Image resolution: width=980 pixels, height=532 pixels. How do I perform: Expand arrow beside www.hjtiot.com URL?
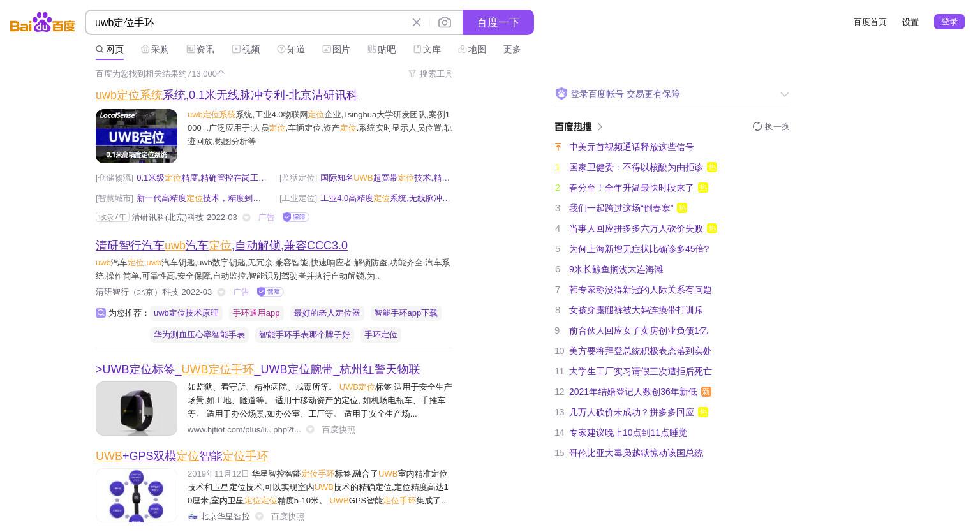pos(310,430)
